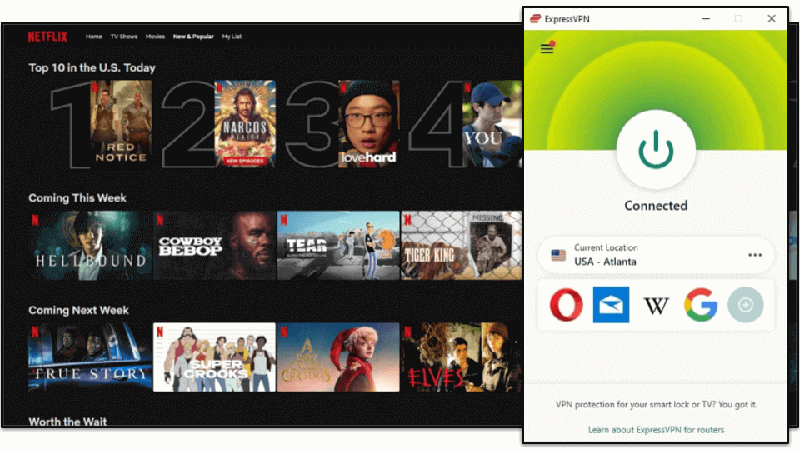The height and width of the screenshot is (450, 800).
Task: Open My List in Netflix
Action: 232,37
